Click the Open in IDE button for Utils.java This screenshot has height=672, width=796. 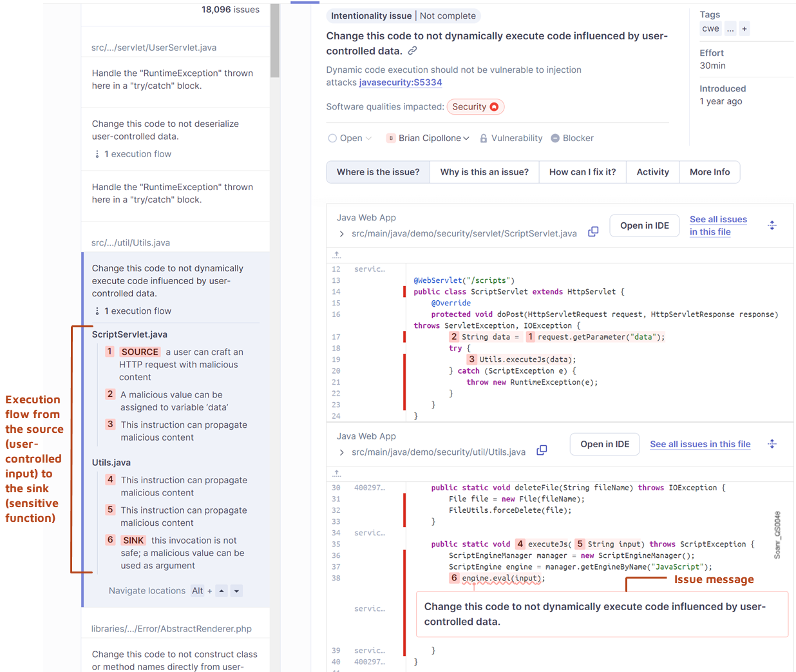coord(604,444)
